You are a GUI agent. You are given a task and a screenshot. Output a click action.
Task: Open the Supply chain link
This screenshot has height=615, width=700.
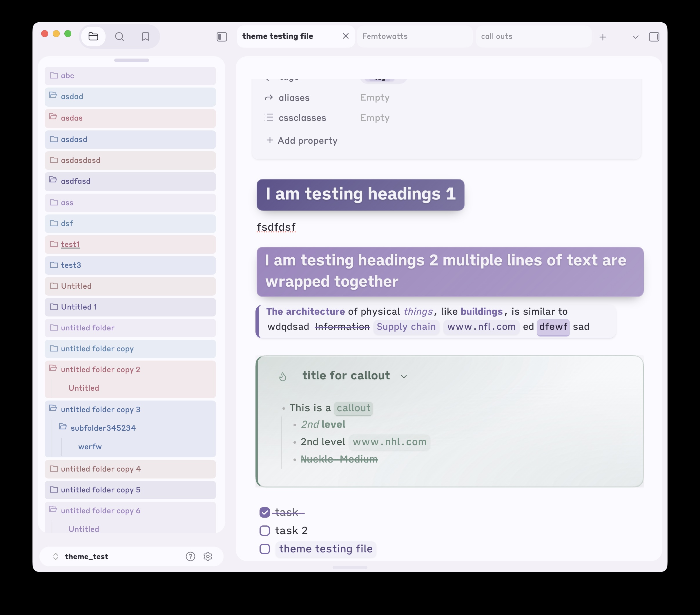(406, 327)
